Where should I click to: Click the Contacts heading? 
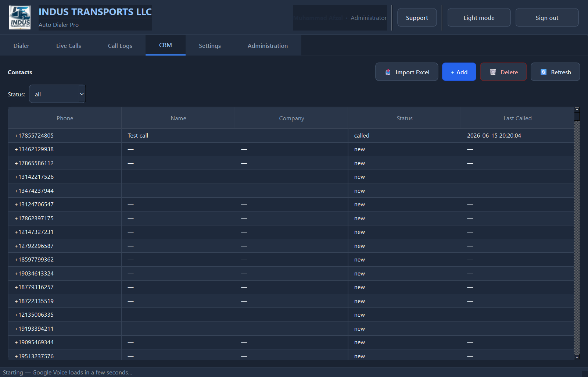pos(20,72)
